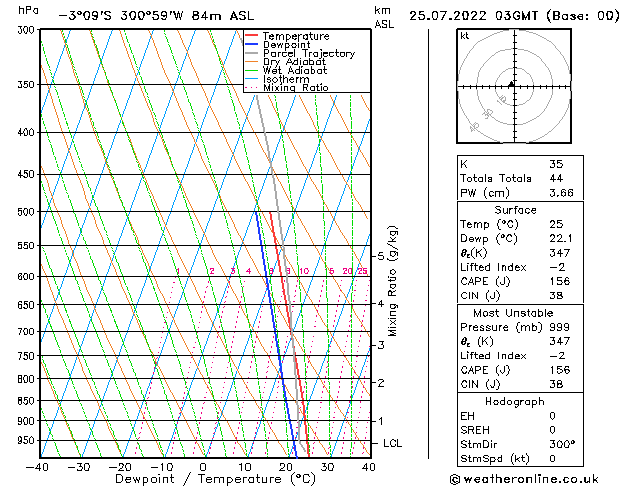Click the StmDir value 300°
This screenshot has width=629, height=486.
pyautogui.click(x=562, y=444)
